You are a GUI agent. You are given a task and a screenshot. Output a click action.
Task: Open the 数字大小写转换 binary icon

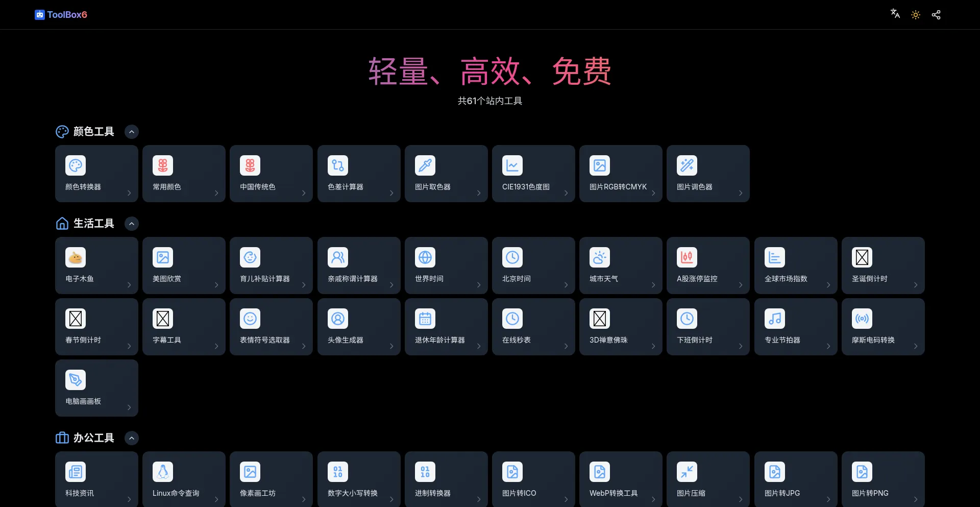pos(338,472)
